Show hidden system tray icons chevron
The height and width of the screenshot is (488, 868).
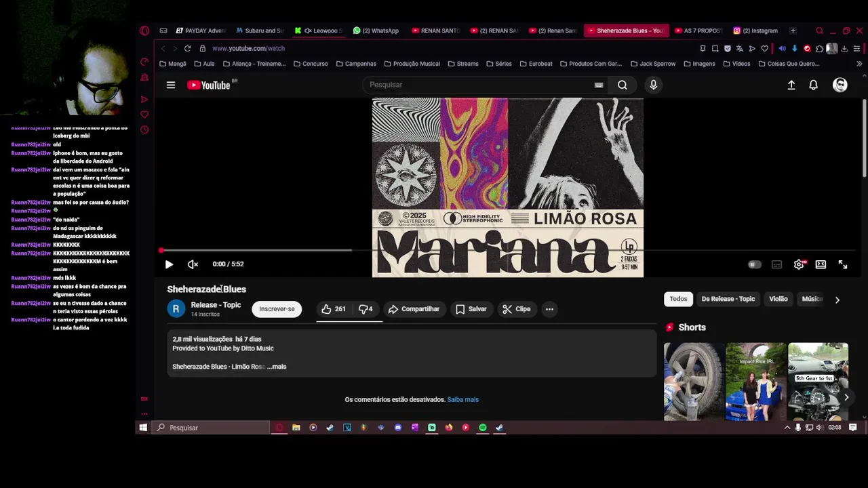click(x=787, y=428)
